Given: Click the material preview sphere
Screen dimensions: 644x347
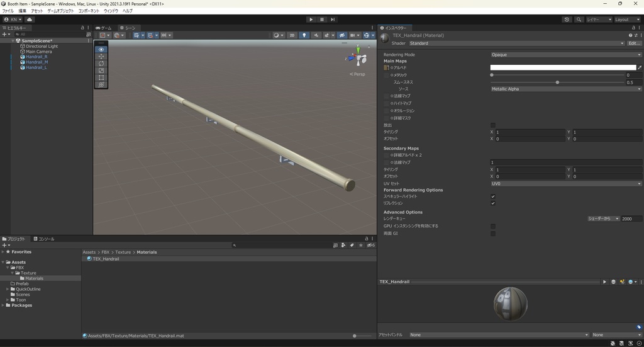Looking at the screenshot, I should click(510, 304).
